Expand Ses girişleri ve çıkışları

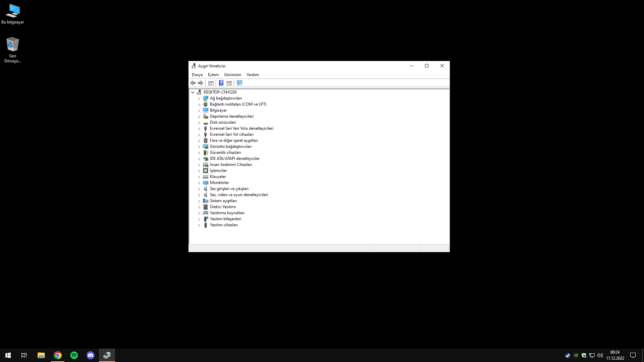[199, 189]
